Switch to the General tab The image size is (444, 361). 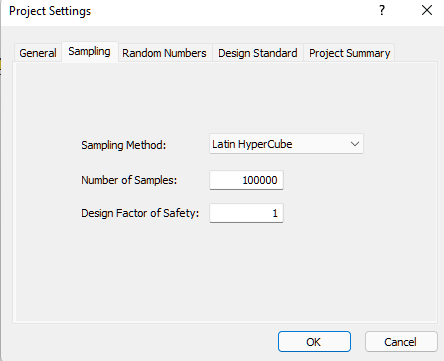pos(38,53)
